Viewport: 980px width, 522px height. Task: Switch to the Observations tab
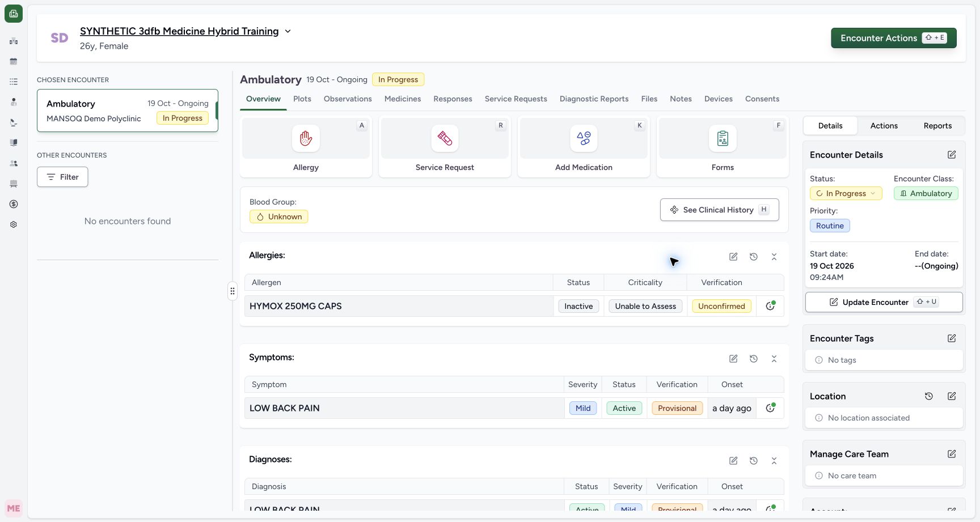348,99
